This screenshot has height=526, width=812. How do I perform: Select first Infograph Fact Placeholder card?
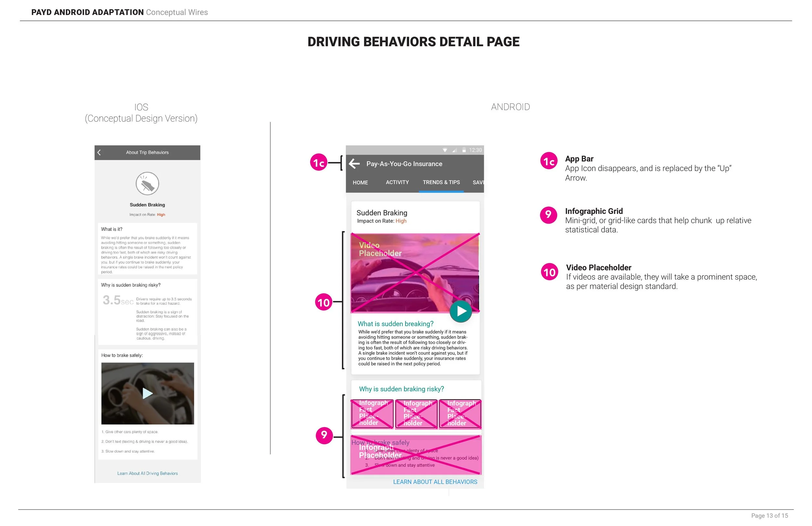(372, 414)
